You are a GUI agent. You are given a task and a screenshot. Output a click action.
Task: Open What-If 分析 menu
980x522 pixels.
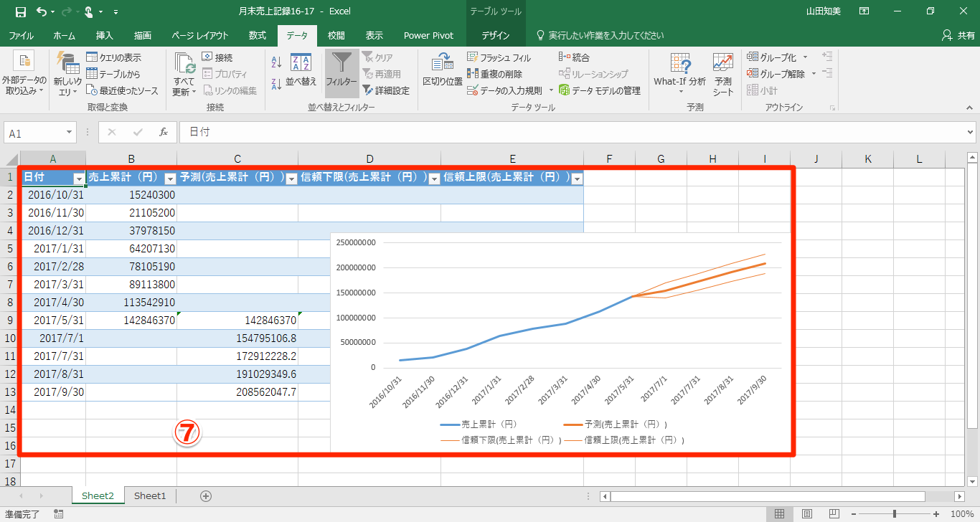click(679, 74)
